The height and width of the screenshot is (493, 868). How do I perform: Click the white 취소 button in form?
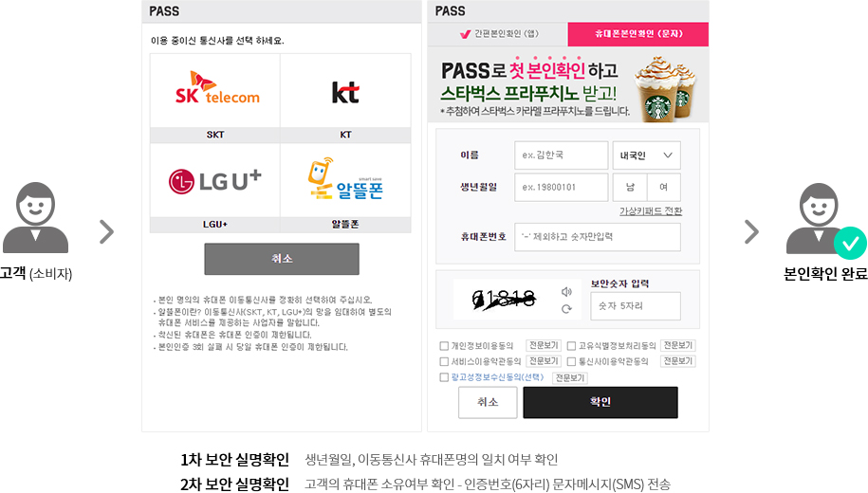pyautogui.click(x=488, y=402)
